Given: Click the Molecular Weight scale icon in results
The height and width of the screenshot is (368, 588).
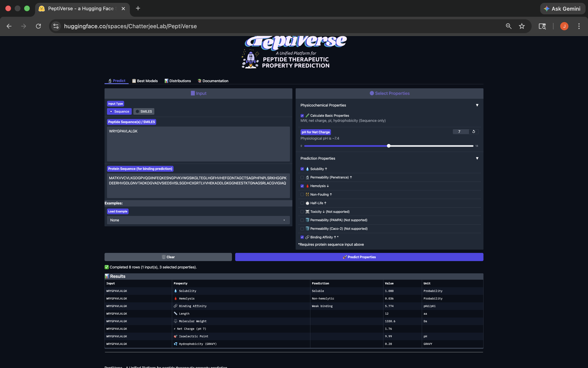Looking at the screenshot, I should point(176,321).
